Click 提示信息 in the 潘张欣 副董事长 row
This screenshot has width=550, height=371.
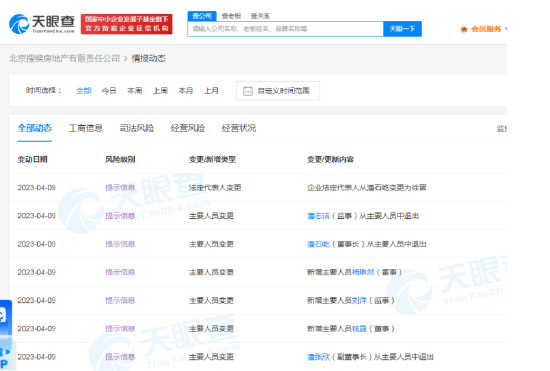click(120, 357)
